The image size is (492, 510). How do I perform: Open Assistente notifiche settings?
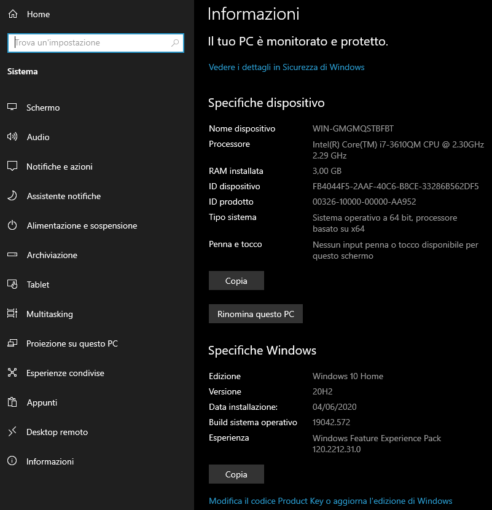click(64, 196)
